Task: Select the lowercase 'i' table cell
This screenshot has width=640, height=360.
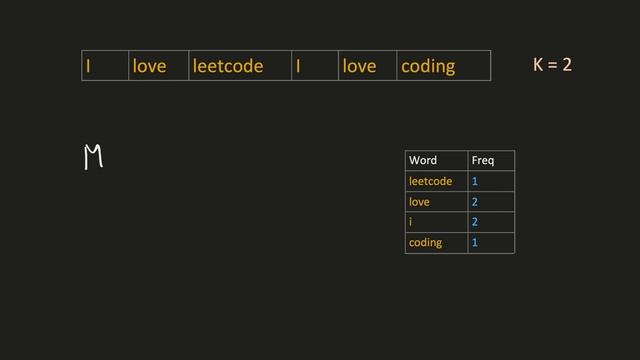Action: (x=436, y=222)
